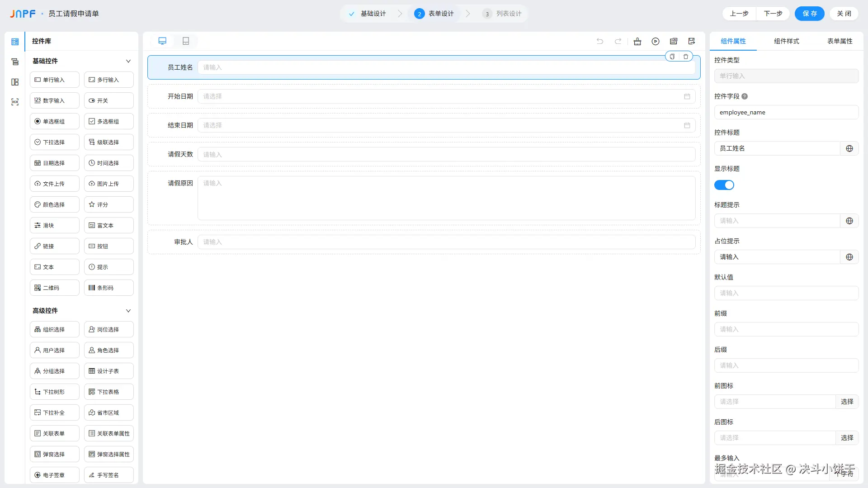Click the 控件字段 input employee_name

click(786, 112)
